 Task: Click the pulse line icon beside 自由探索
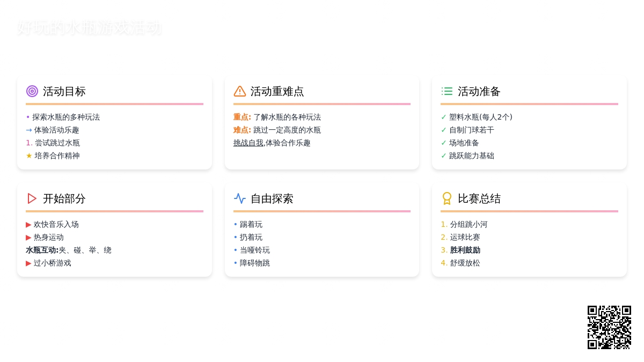(x=240, y=198)
